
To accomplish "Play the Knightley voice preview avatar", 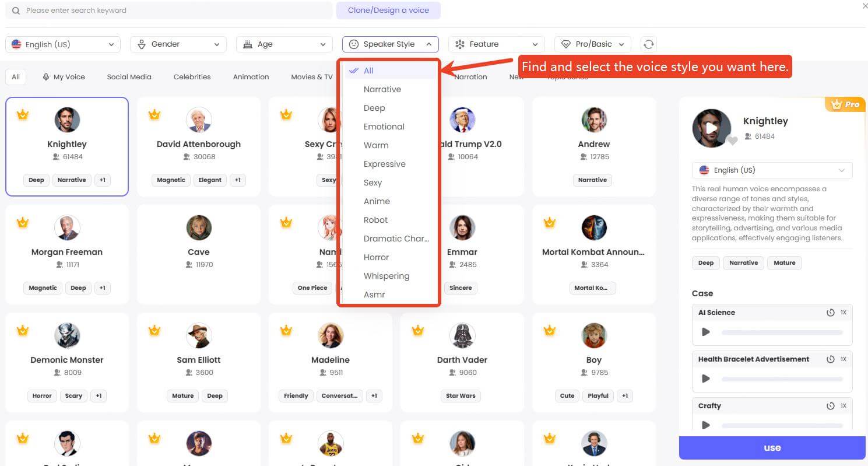I will 711,128.
